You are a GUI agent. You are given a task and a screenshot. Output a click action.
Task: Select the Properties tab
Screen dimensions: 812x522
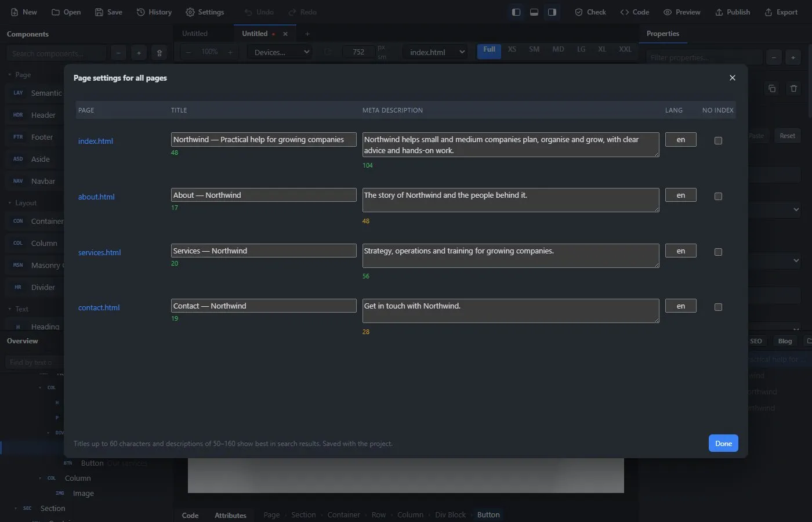point(663,34)
